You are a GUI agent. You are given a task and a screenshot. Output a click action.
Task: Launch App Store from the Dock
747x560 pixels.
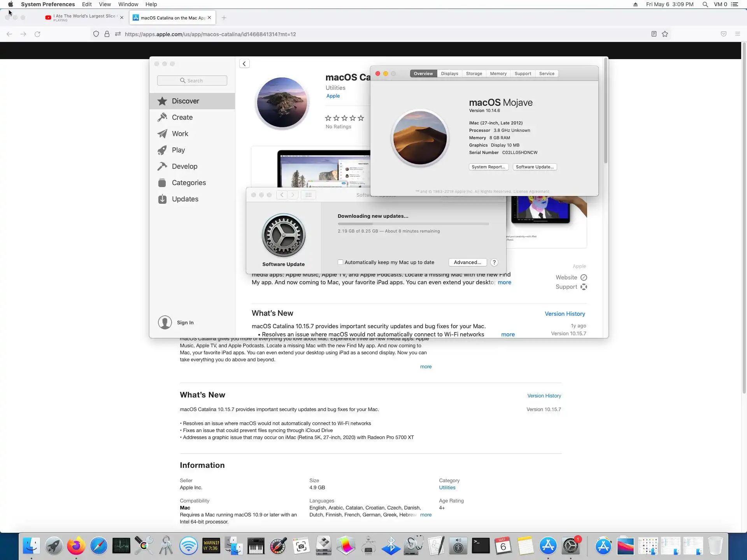(x=548, y=546)
